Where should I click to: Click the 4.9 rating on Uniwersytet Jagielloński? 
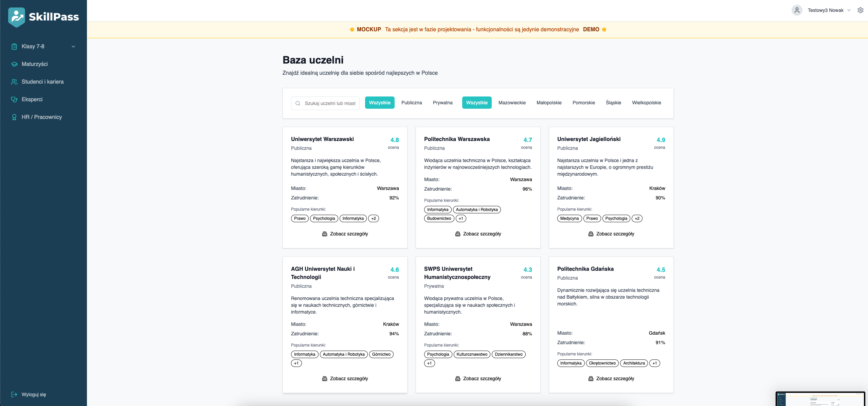click(x=661, y=140)
